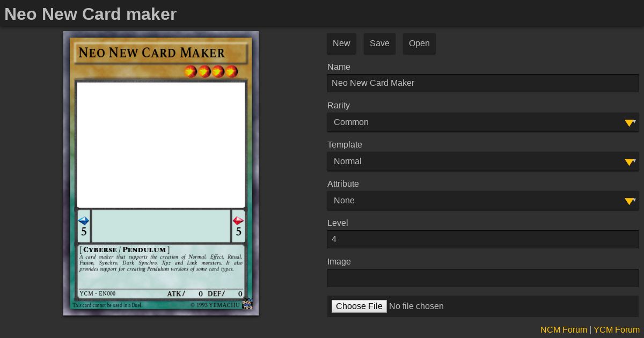Screen dimensions: 644x338
Task: Click the rightmost level star on card
Action: point(231,71)
